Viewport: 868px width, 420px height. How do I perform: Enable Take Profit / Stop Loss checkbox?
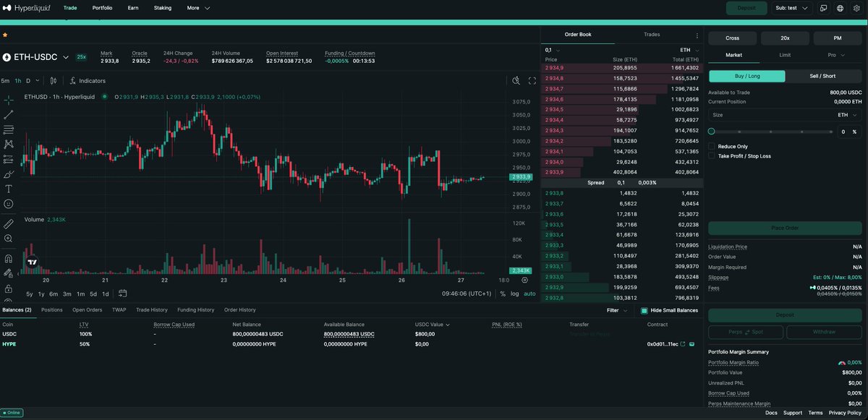[x=712, y=155]
